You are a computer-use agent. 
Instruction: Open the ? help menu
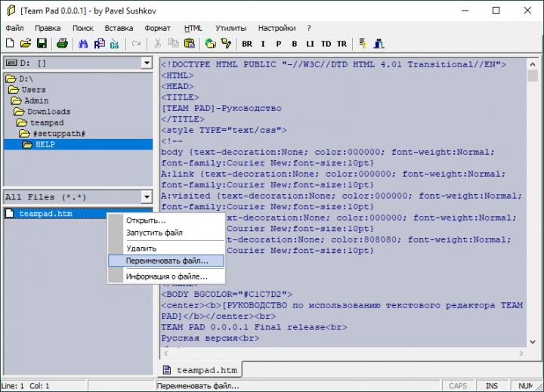pyautogui.click(x=309, y=28)
